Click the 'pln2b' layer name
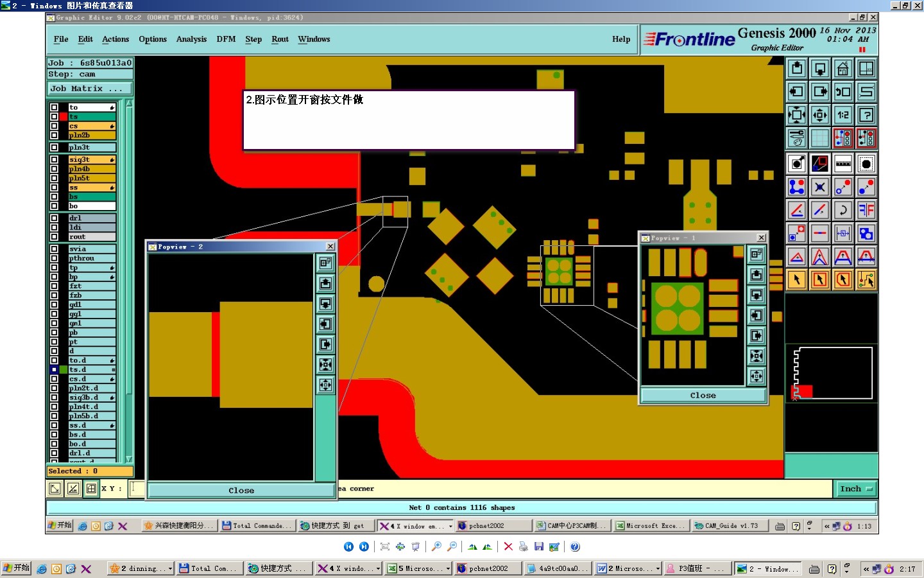Image resolution: width=924 pixels, height=578 pixels. [x=92, y=135]
